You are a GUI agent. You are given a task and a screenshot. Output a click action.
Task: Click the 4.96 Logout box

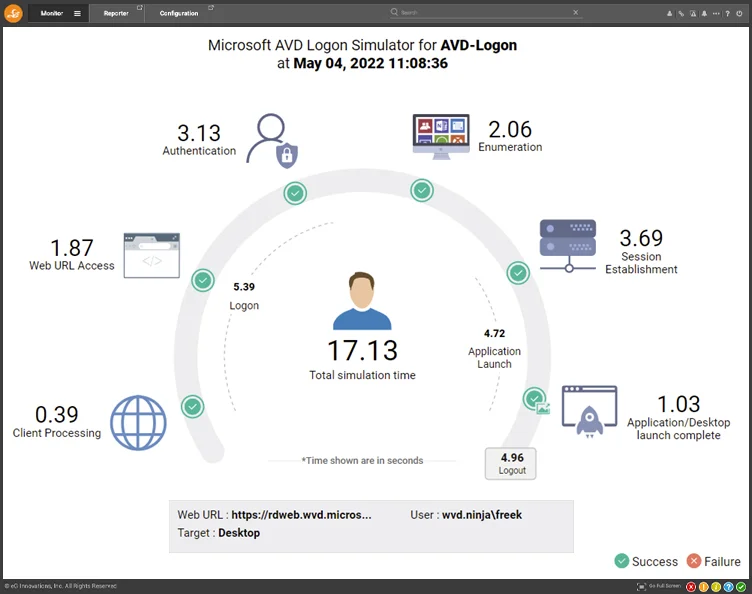pyautogui.click(x=511, y=464)
